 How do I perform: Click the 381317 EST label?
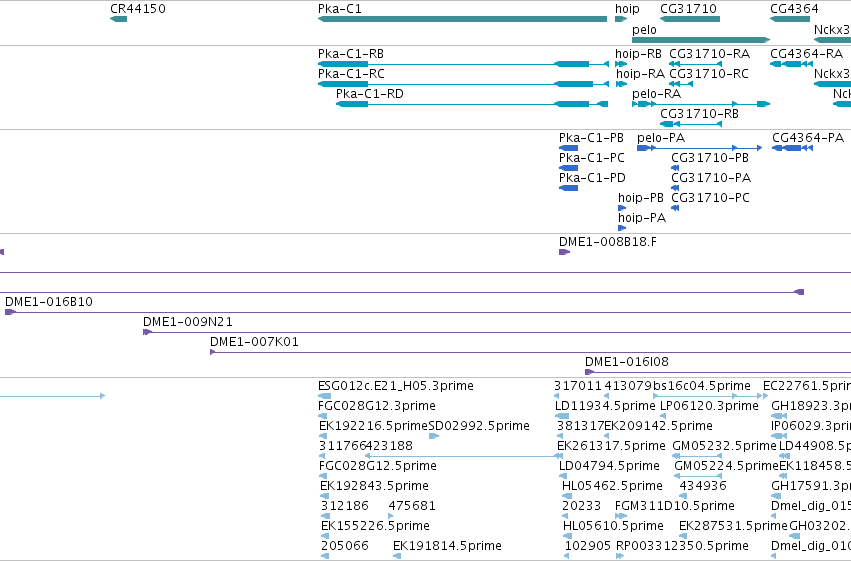pyautogui.click(x=580, y=426)
